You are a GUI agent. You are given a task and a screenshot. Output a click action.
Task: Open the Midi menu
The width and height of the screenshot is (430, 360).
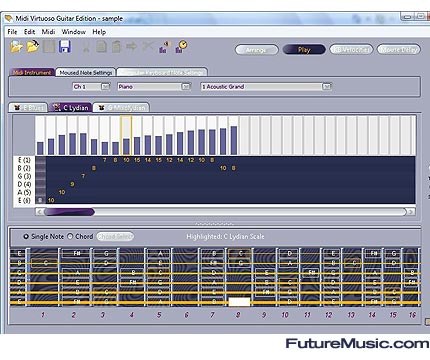point(48,32)
